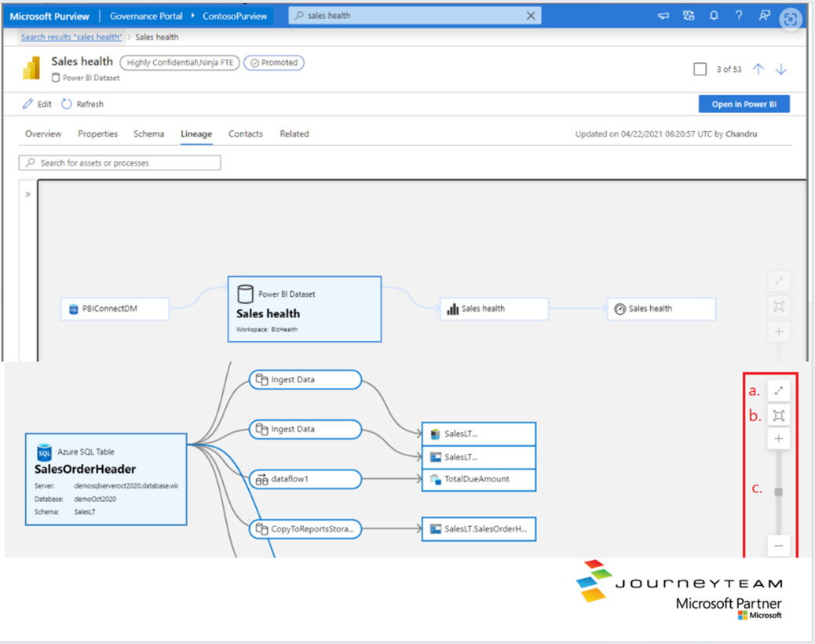The image size is (815, 644).
Task: Expand the ContosoPurview breadcrumb arrow
Action: tap(193, 16)
